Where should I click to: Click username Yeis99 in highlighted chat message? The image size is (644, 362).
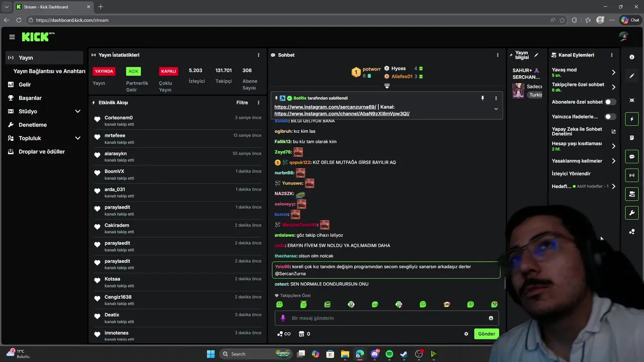282,267
